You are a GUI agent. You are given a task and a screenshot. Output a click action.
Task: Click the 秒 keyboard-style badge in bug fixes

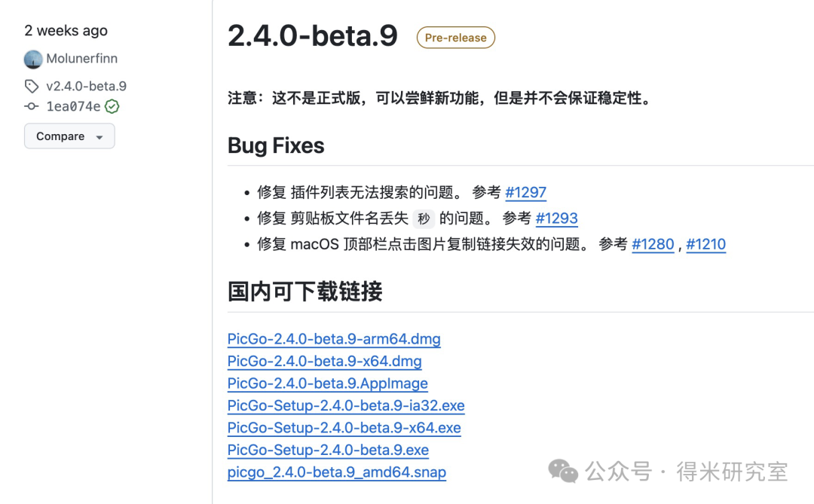coord(424,218)
